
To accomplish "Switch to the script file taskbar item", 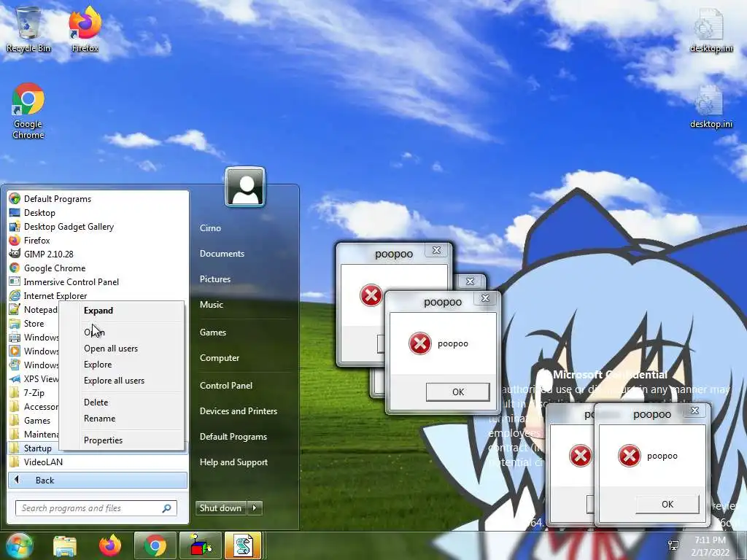I will click(x=243, y=545).
